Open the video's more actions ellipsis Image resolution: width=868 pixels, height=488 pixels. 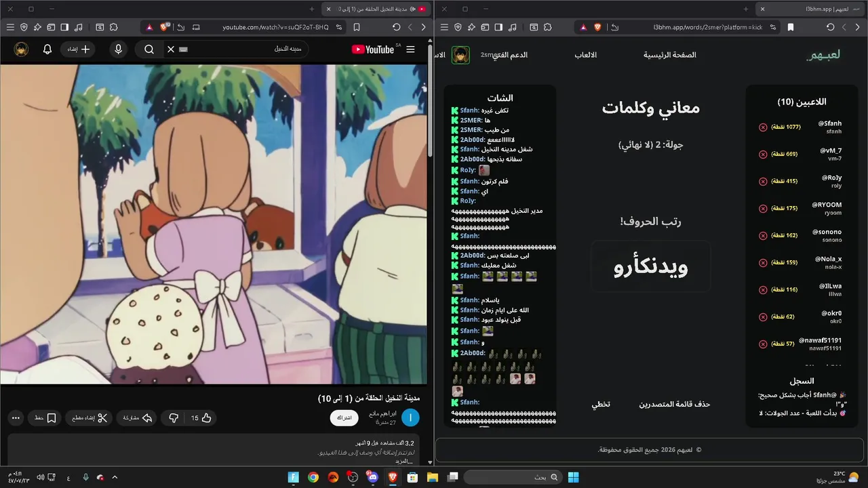click(x=16, y=418)
